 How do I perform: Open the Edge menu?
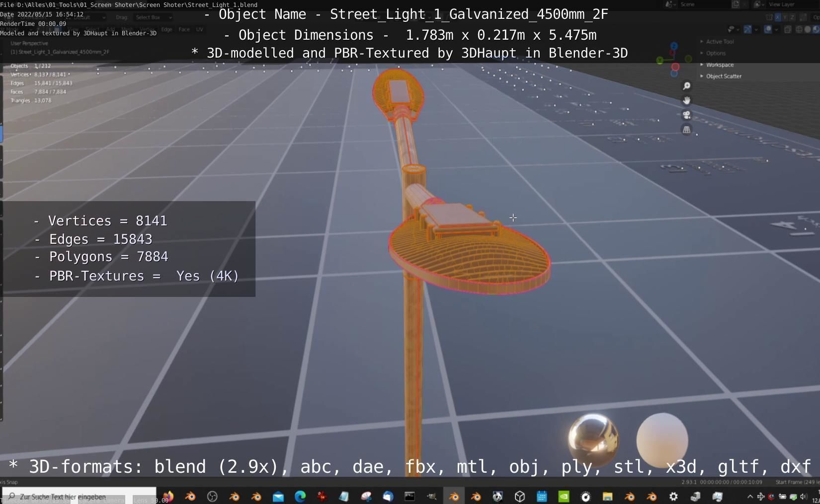(166, 29)
